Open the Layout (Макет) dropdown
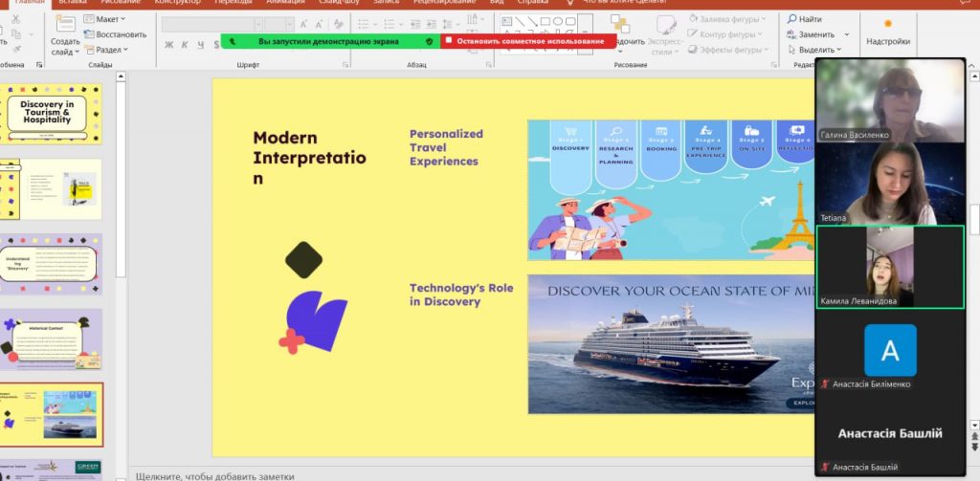The height and width of the screenshot is (481, 980). 105,19
